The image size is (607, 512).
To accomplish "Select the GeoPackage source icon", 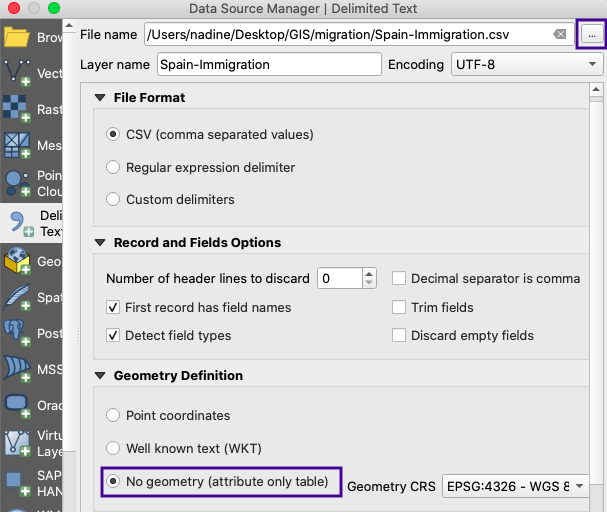I will pos(17,261).
